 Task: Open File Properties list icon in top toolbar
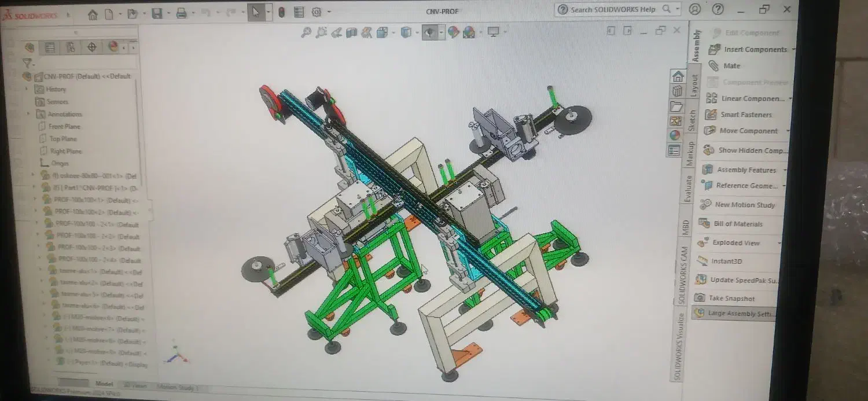(x=299, y=12)
